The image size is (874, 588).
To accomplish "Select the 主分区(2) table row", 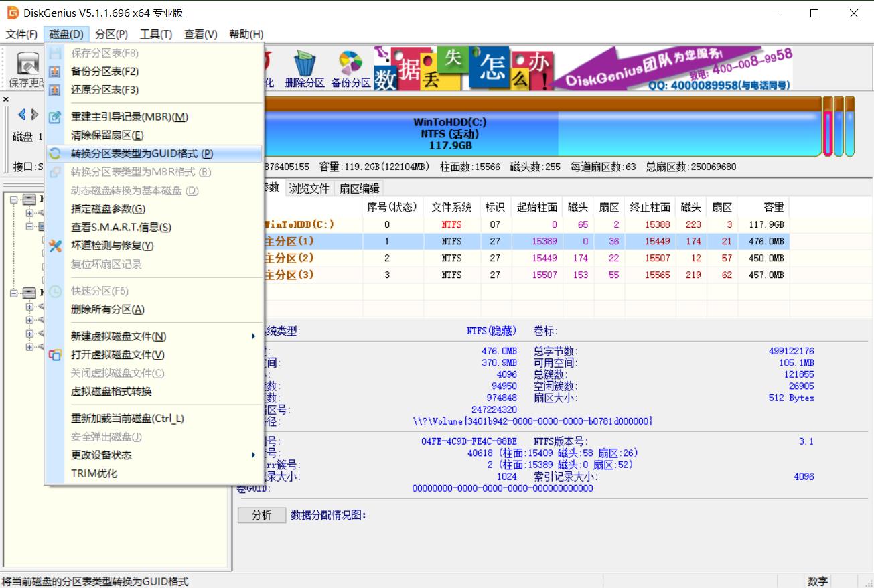I will click(x=526, y=258).
